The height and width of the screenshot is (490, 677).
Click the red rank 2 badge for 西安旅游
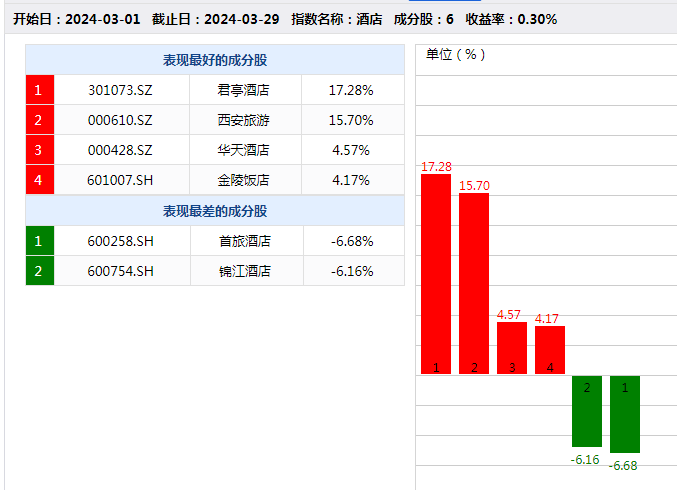[x=39, y=120]
